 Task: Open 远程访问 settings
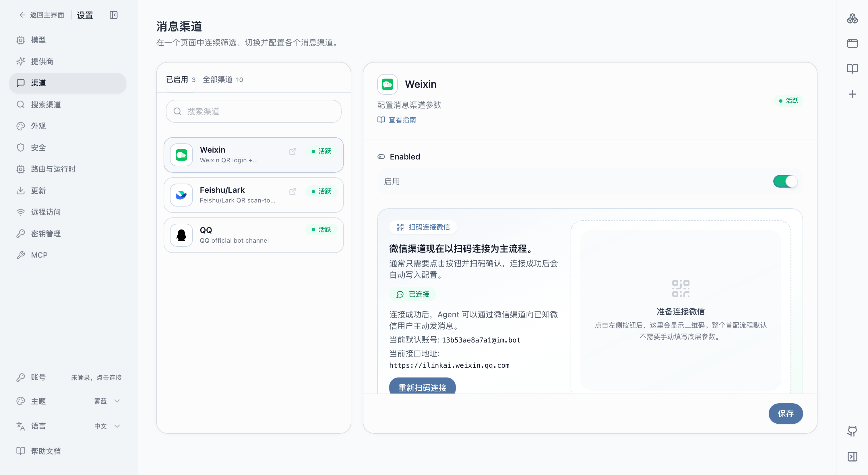[68, 212]
